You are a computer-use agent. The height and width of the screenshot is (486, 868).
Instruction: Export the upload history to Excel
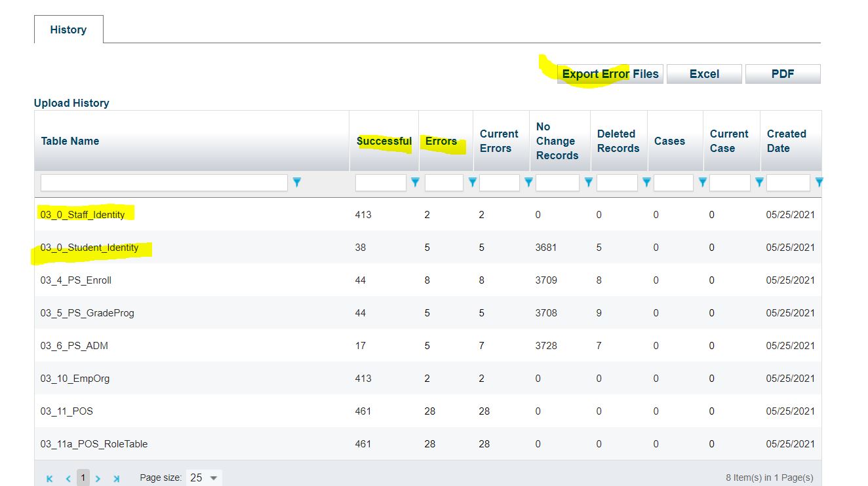(x=704, y=74)
